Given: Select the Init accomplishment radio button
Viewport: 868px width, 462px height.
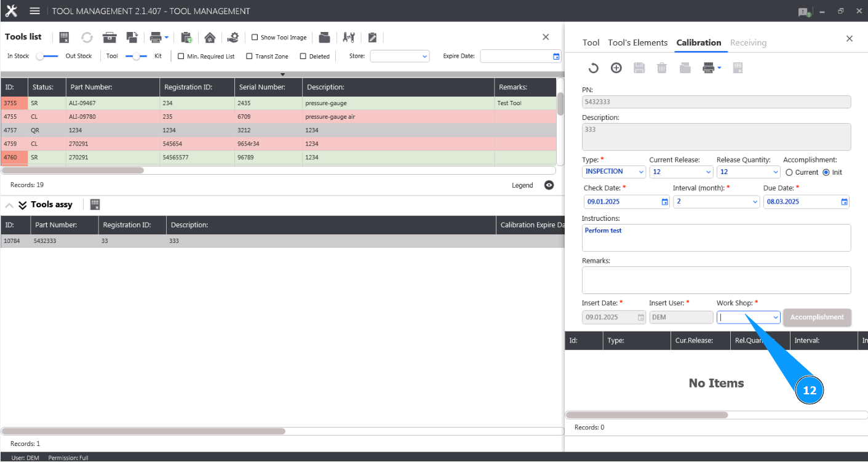Looking at the screenshot, I should (826, 172).
